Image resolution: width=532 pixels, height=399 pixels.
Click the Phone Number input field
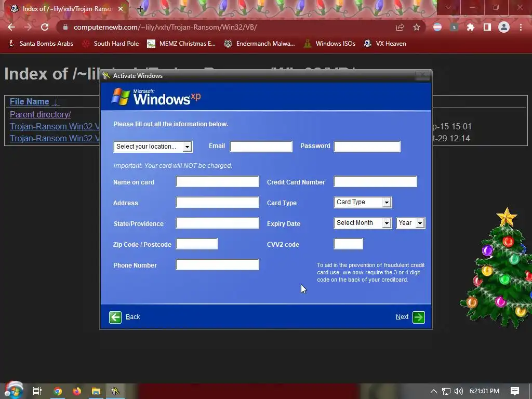tap(218, 264)
